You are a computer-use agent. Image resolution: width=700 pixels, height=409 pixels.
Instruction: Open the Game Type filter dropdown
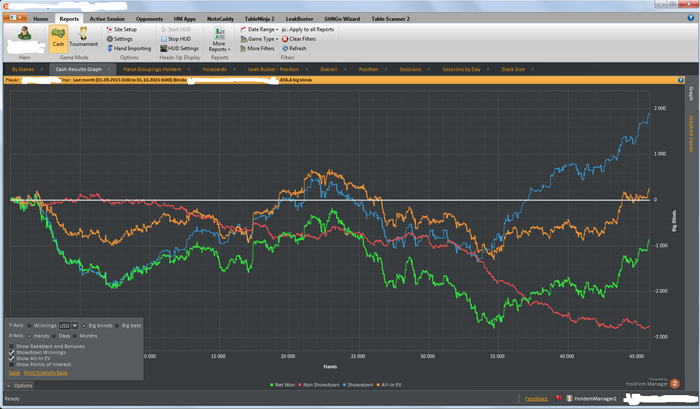pyautogui.click(x=259, y=39)
